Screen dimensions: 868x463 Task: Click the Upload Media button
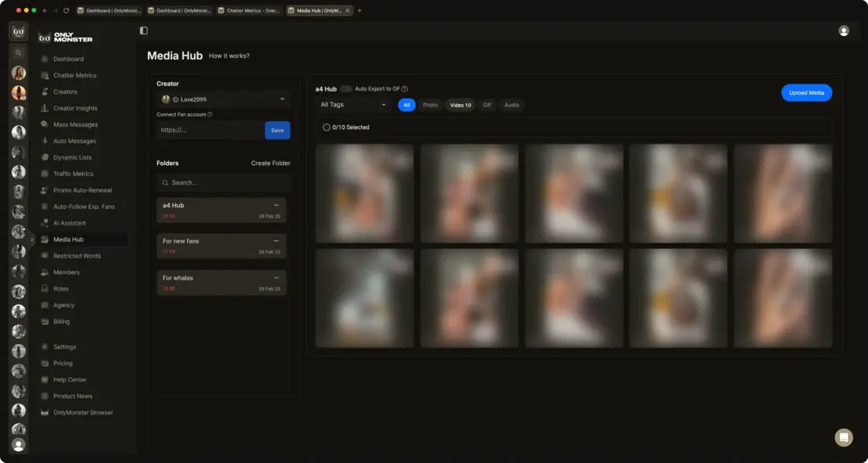click(806, 92)
